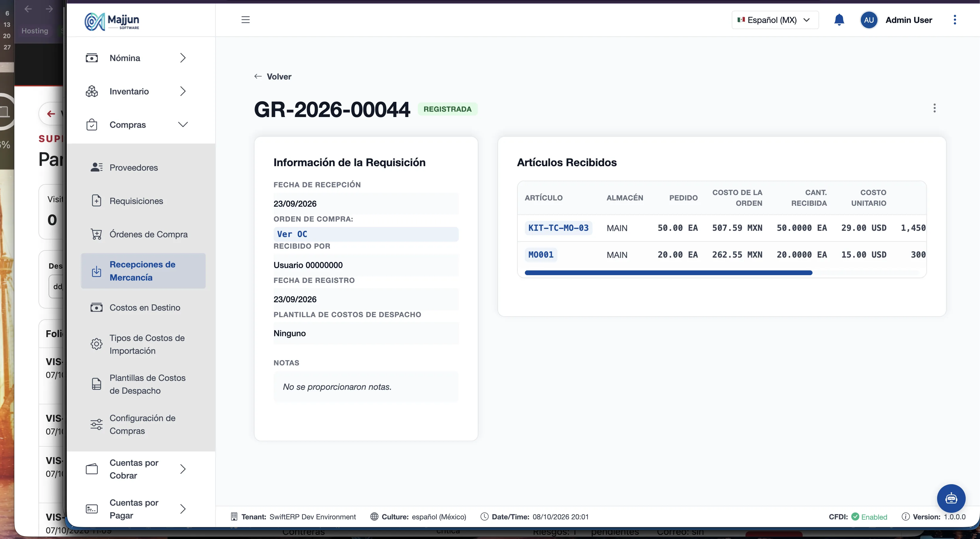
Task: Expand the Cuentas por Cobrar chevron
Action: coord(183,469)
